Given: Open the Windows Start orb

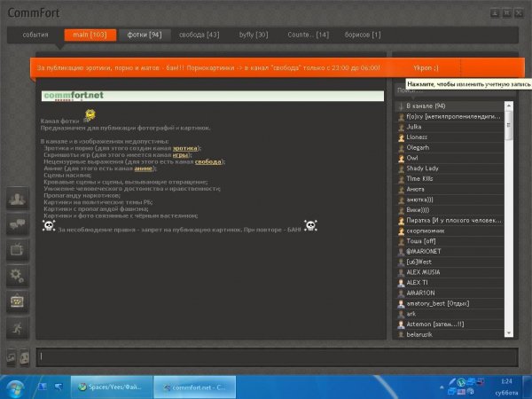Looking at the screenshot, I should coord(15,387).
